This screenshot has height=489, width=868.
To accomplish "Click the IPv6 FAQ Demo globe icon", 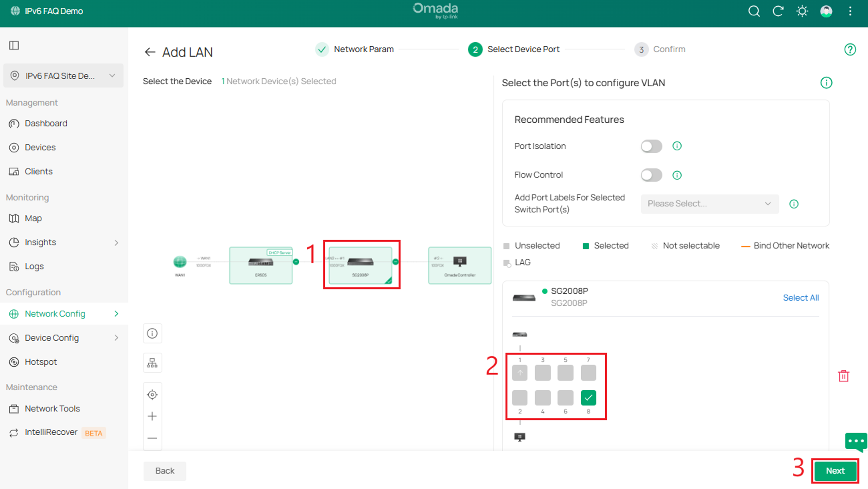I will (x=15, y=11).
